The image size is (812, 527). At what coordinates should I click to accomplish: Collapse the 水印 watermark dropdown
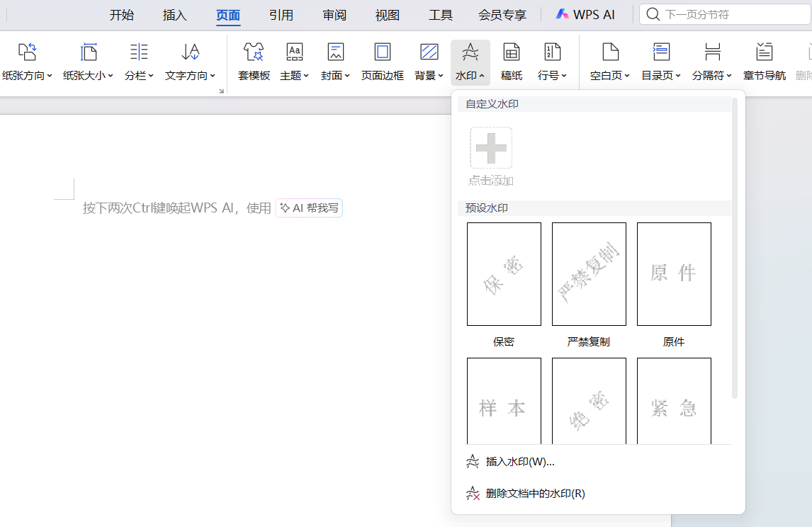(x=470, y=75)
